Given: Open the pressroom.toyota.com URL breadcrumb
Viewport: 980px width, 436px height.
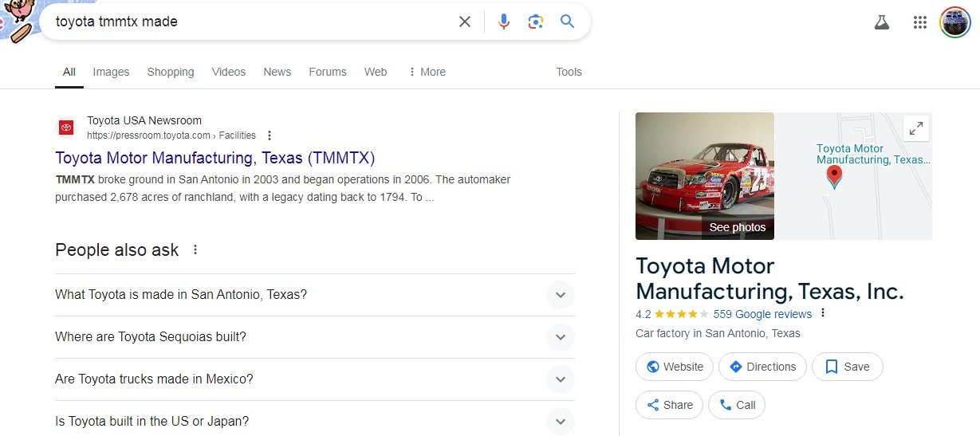Looking at the screenshot, I should point(171,136).
